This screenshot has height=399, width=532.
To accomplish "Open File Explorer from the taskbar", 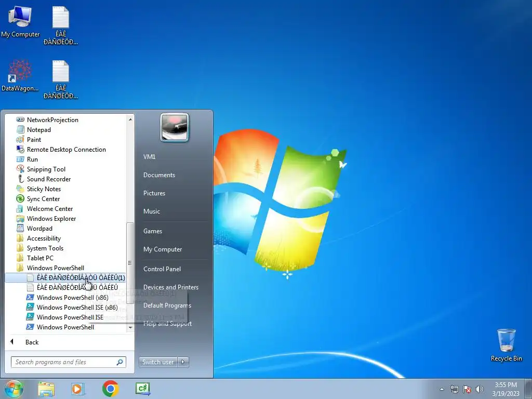I will 46,389.
